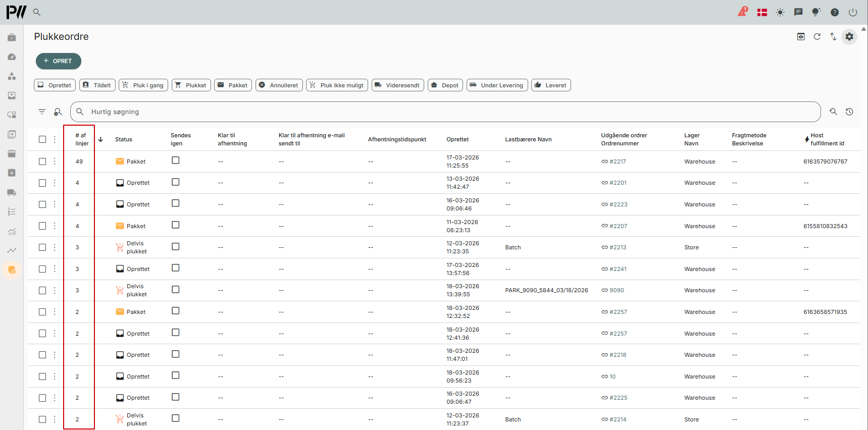Refresh the Plukkeordre list
The image size is (868, 430).
[817, 37]
